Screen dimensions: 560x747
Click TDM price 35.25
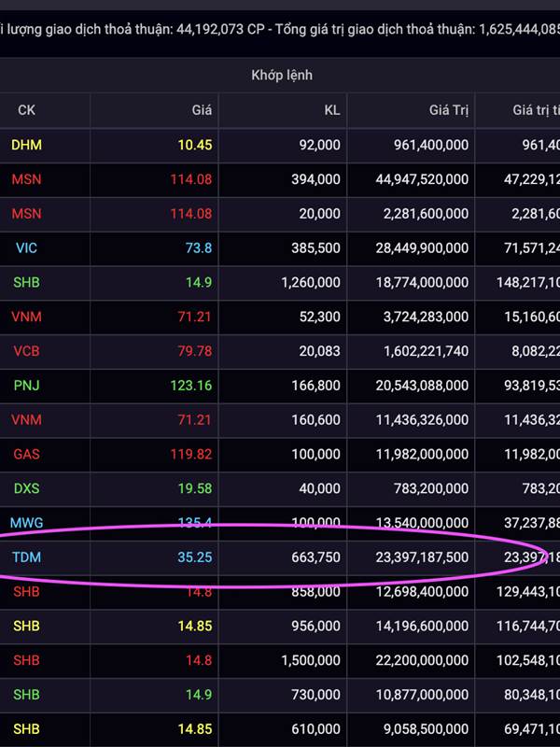click(x=195, y=557)
